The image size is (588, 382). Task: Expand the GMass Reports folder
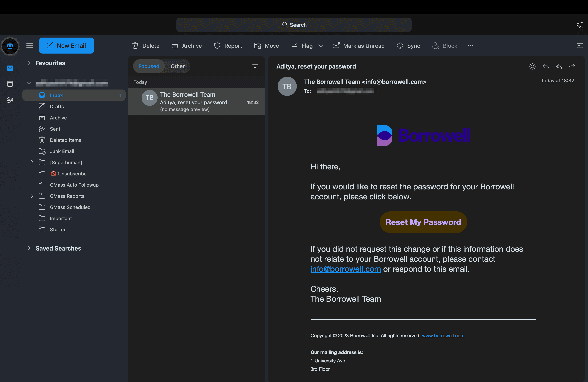pos(32,196)
